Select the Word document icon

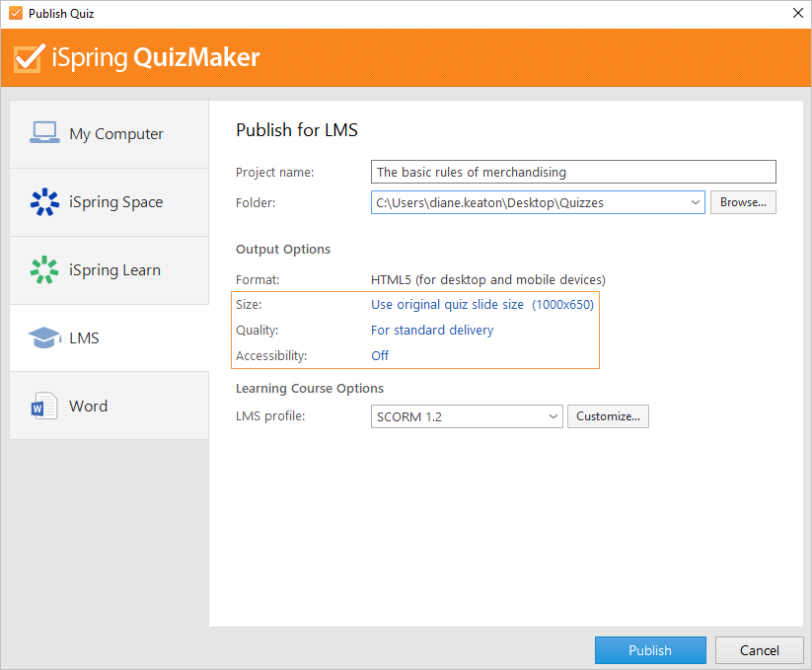click(x=44, y=406)
